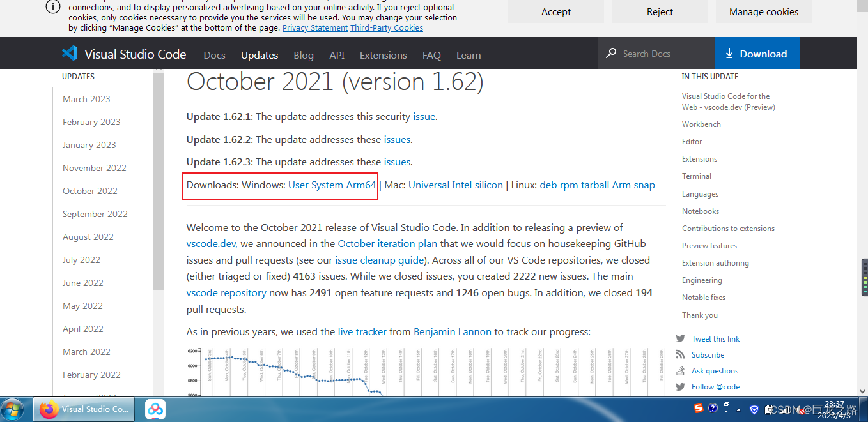This screenshot has height=422, width=868.
Task: Click the info icon in cookie banner
Action: [54, 7]
